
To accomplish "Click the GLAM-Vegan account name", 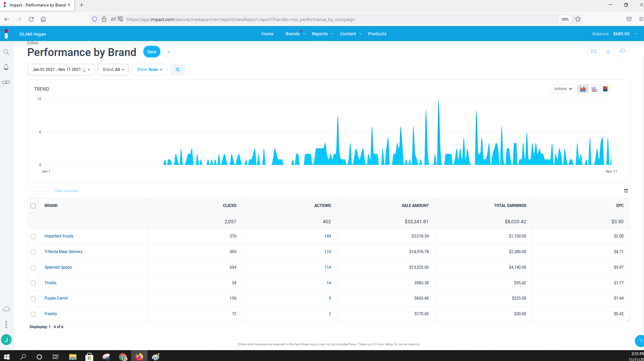I will (33, 34).
